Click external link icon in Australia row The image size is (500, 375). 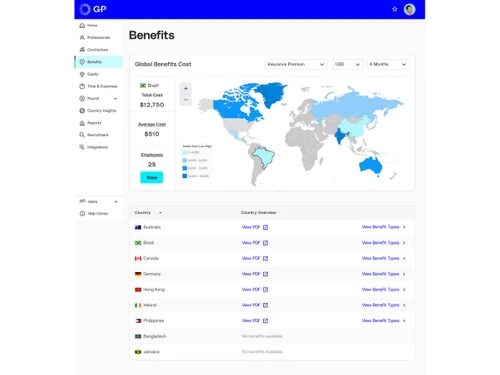(265, 227)
